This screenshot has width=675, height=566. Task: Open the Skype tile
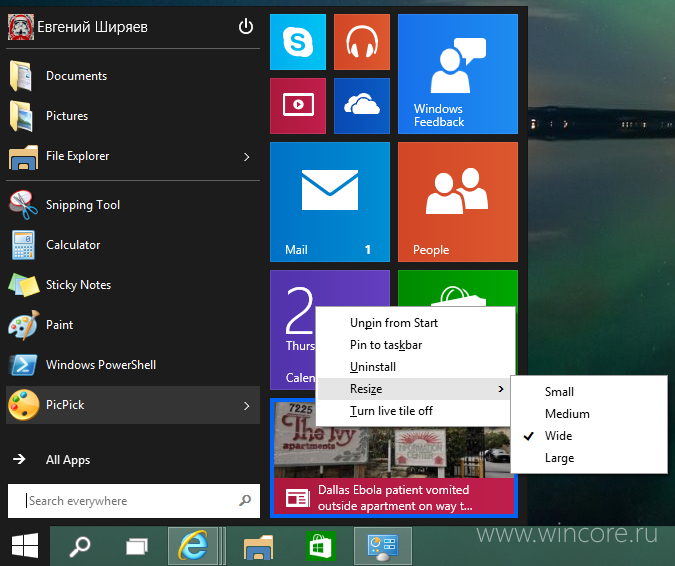point(297,42)
